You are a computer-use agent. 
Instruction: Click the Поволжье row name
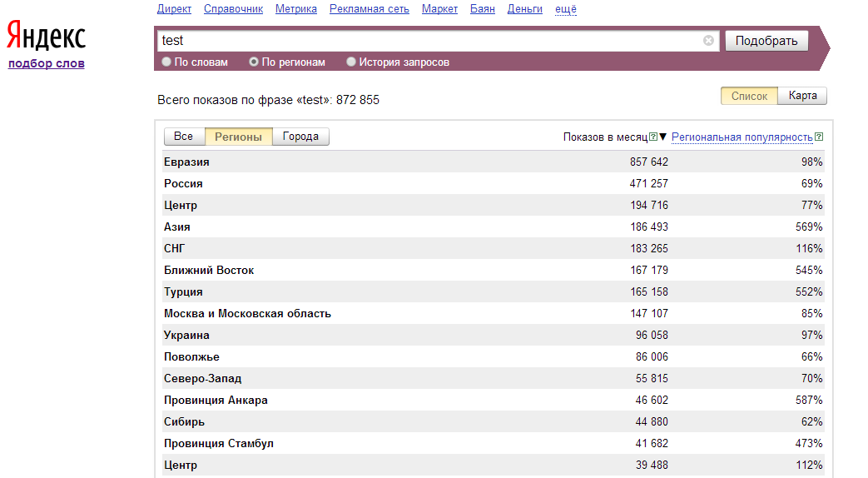[x=191, y=356]
